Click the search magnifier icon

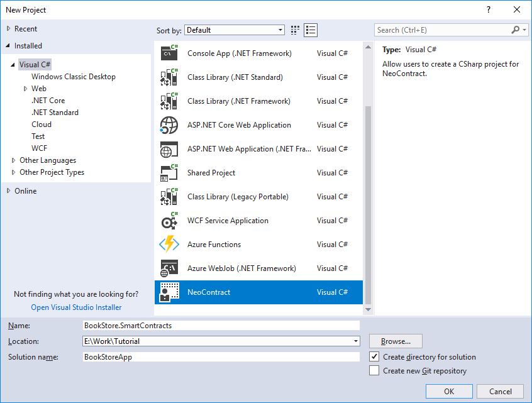[x=516, y=30]
